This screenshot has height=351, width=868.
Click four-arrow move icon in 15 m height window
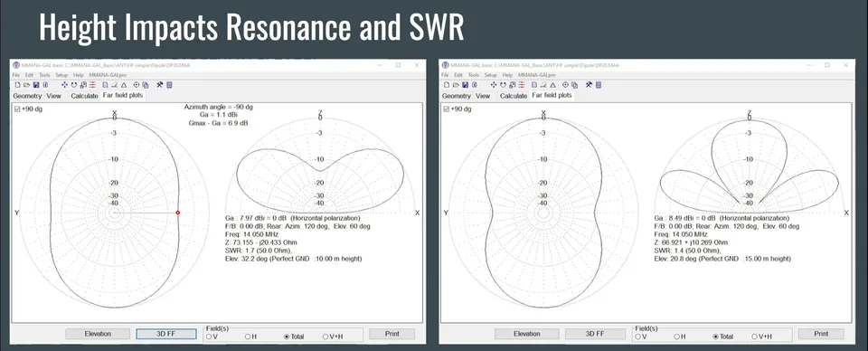click(x=494, y=85)
